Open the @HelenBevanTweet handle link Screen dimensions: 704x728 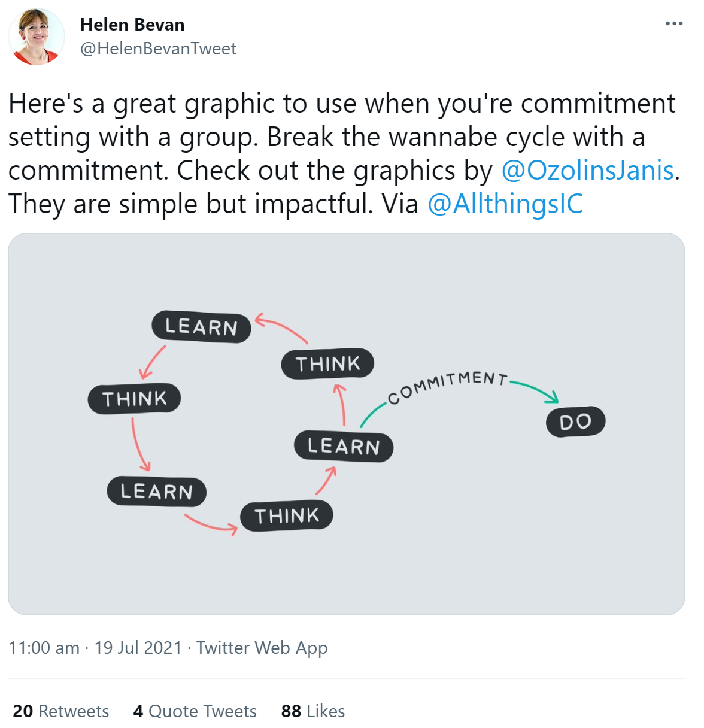[158, 48]
